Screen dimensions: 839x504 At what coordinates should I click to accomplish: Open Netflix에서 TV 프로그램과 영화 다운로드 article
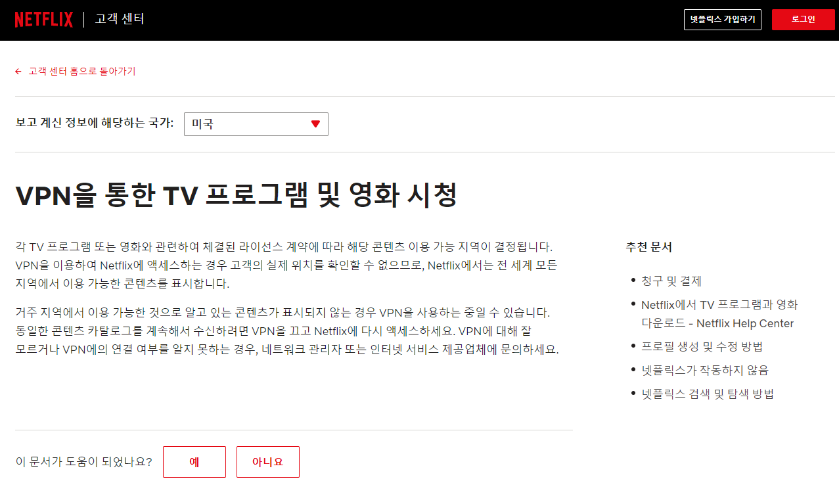click(x=719, y=314)
